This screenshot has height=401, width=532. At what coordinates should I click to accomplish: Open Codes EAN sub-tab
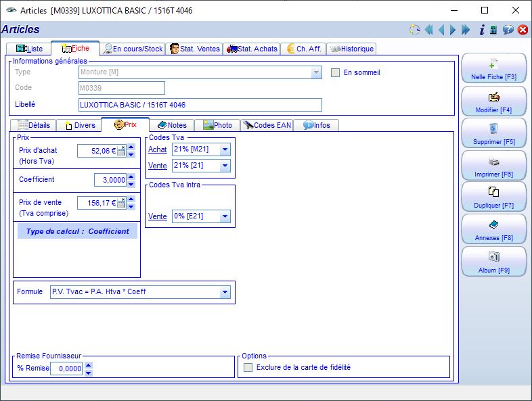pyautogui.click(x=267, y=125)
